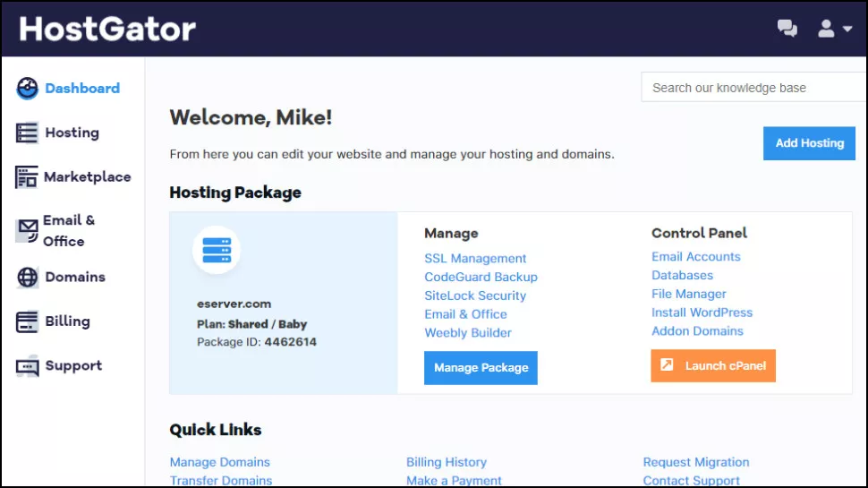Open Contact Support quick link
The width and height of the screenshot is (868, 488).
(691, 480)
